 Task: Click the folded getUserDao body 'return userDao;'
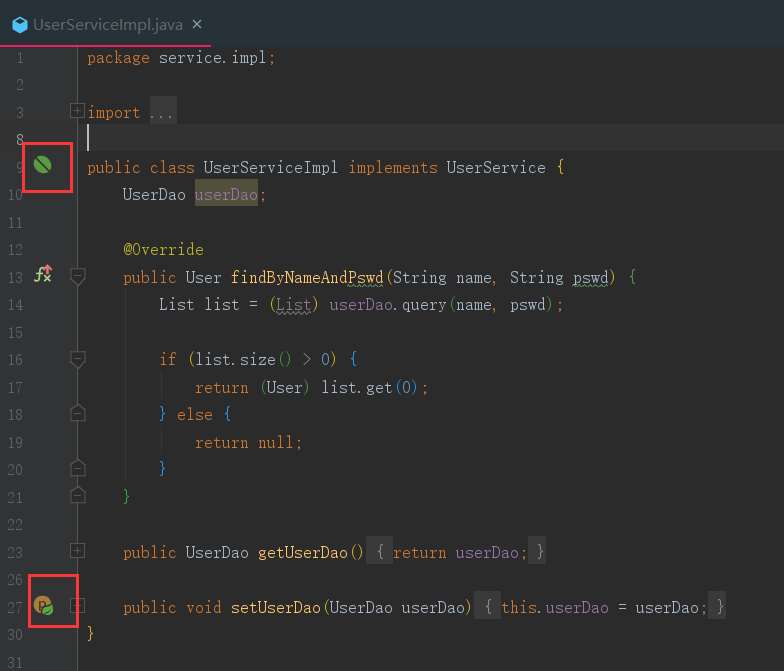pos(456,551)
